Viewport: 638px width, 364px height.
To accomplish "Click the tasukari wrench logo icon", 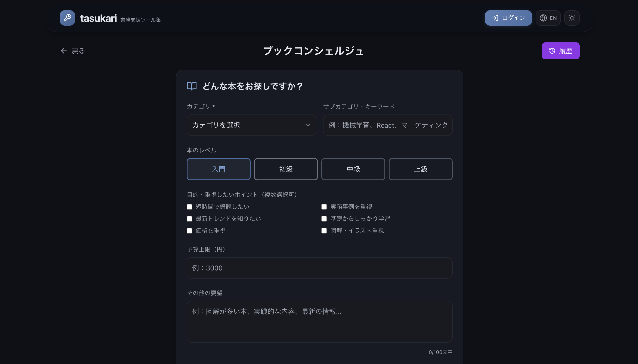I will (x=67, y=18).
